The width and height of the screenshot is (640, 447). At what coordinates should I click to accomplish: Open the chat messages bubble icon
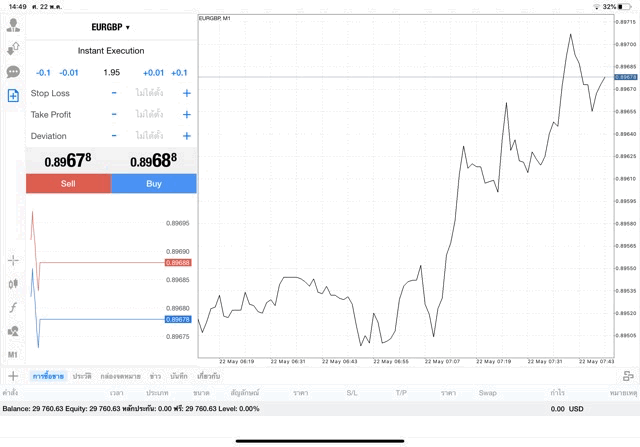tap(13, 72)
